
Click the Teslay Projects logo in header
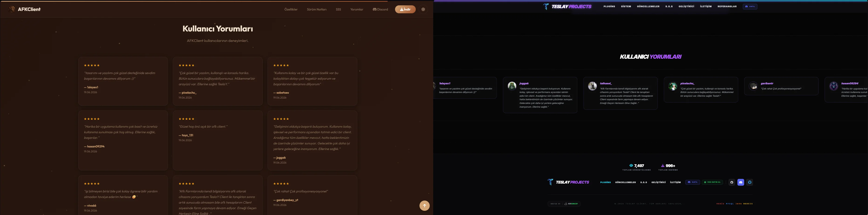tap(567, 6)
